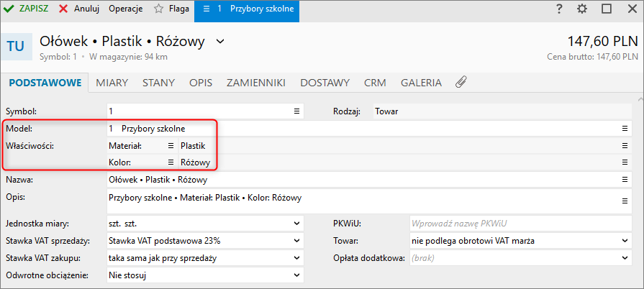This screenshot has height=289, width=644.
Task: Open the Model row menu icon
Action: tap(625, 128)
